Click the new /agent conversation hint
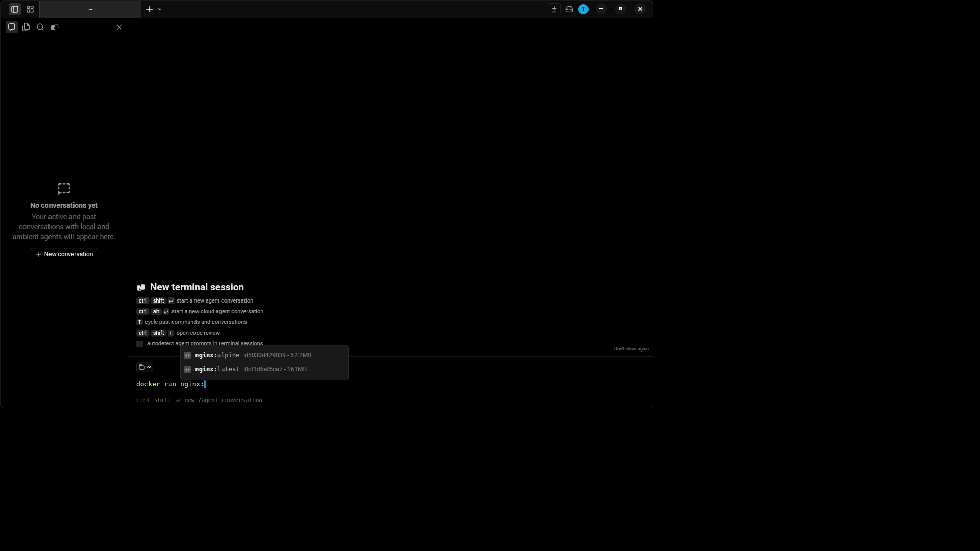This screenshot has width=980, height=551. point(199,400)
